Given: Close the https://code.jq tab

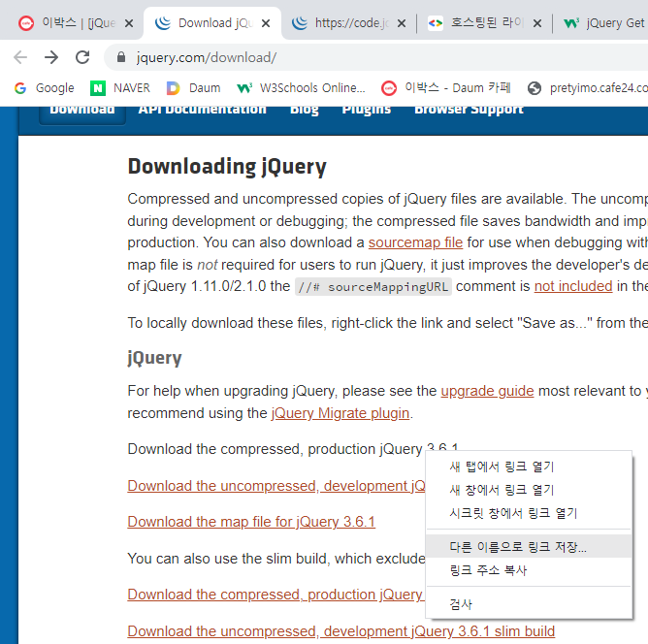Looking at the screenshot, I should [x=402, y=23].
